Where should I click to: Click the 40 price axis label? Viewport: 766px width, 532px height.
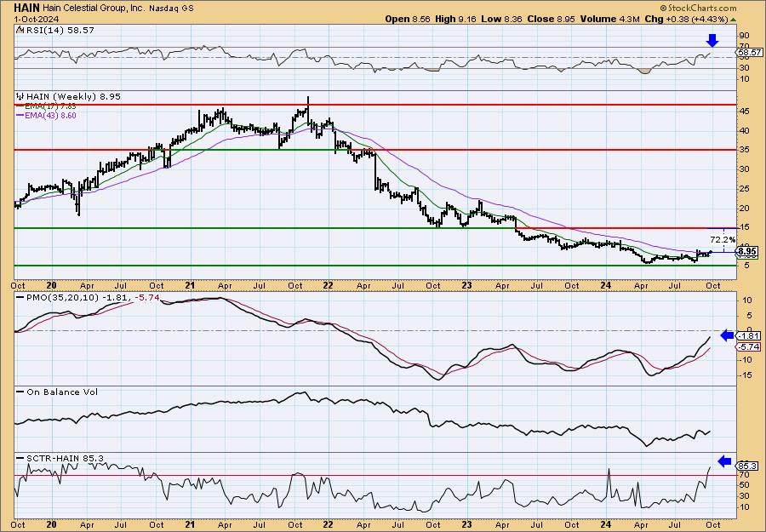coord(744,130)
